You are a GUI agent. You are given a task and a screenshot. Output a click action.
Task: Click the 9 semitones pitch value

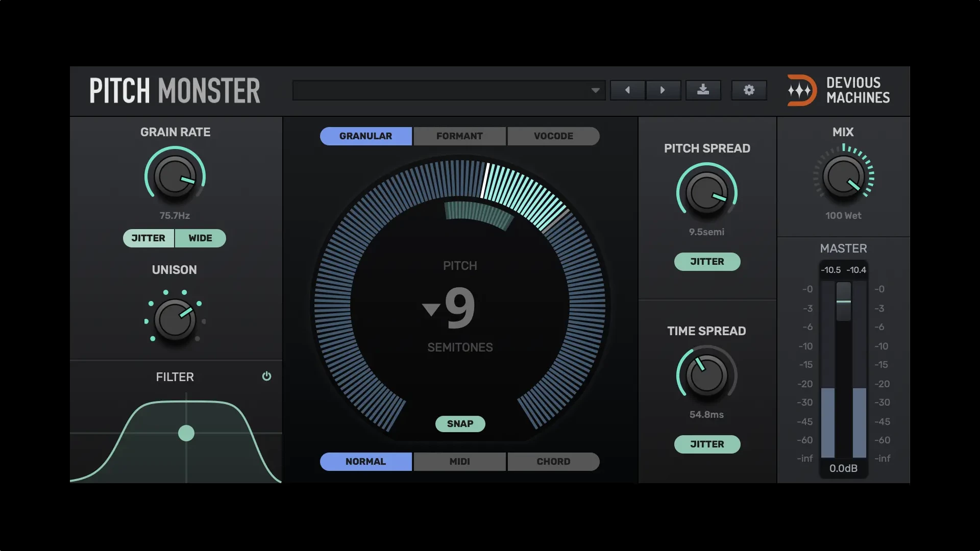click(x=460, y=308)
